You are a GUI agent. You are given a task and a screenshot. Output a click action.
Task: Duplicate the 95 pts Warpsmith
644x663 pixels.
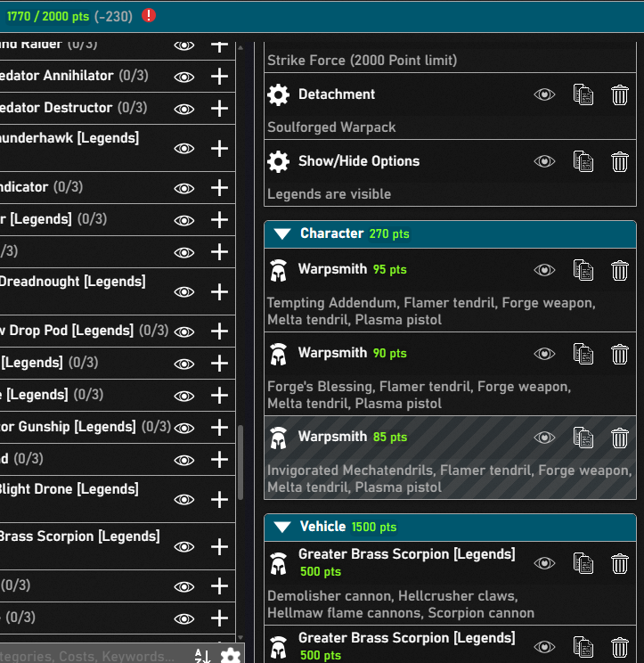(x=583, y=270)
